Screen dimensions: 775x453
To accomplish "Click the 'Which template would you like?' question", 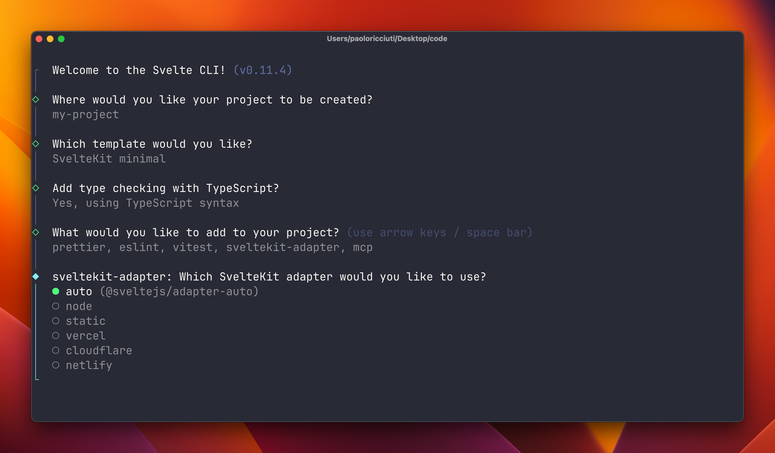I will coord(152,144).
